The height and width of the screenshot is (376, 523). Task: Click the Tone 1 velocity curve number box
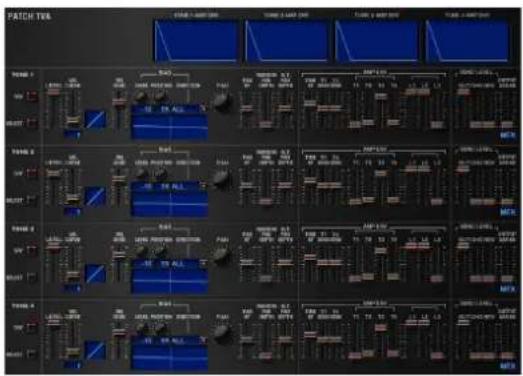click(x=72, y=135)
